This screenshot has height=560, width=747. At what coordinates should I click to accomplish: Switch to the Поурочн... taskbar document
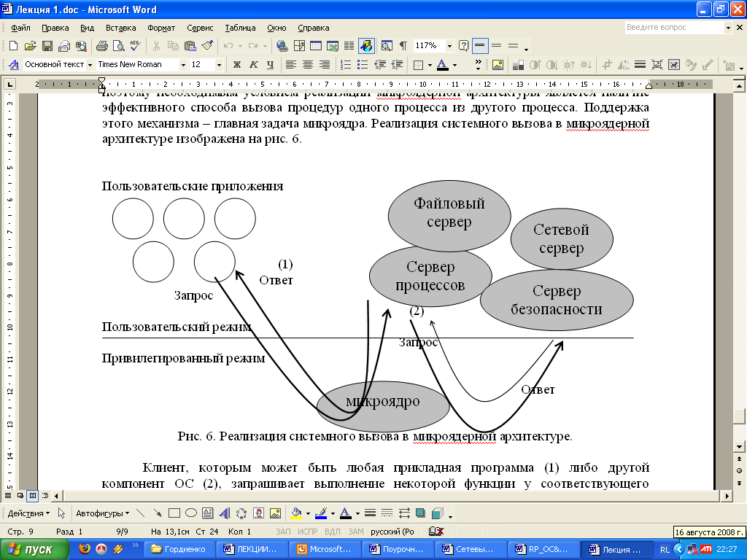398,549
